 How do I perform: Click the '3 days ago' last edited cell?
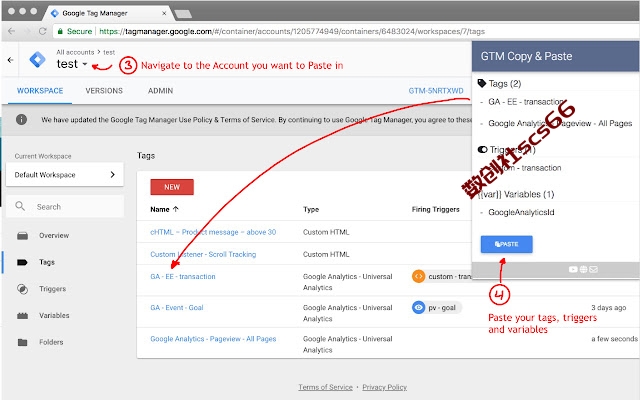(609, 307)
